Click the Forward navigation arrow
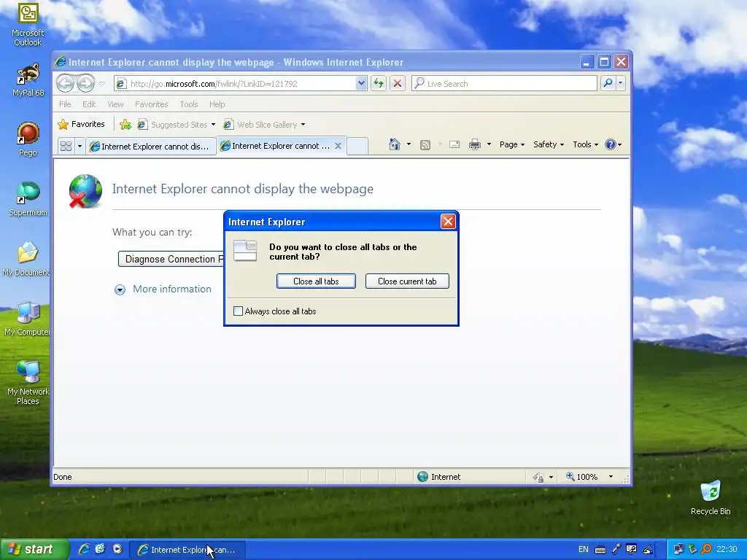747x560 pixels. coord(85,83)
